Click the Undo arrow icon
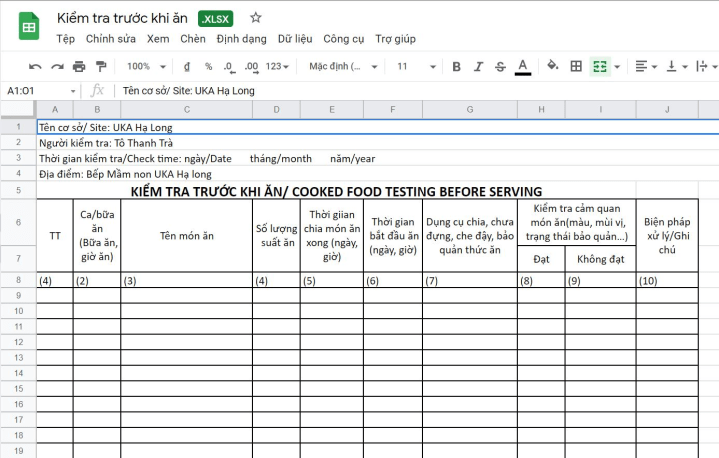The image size is (719, 458). pyautogui.click(x=35, y=67)
